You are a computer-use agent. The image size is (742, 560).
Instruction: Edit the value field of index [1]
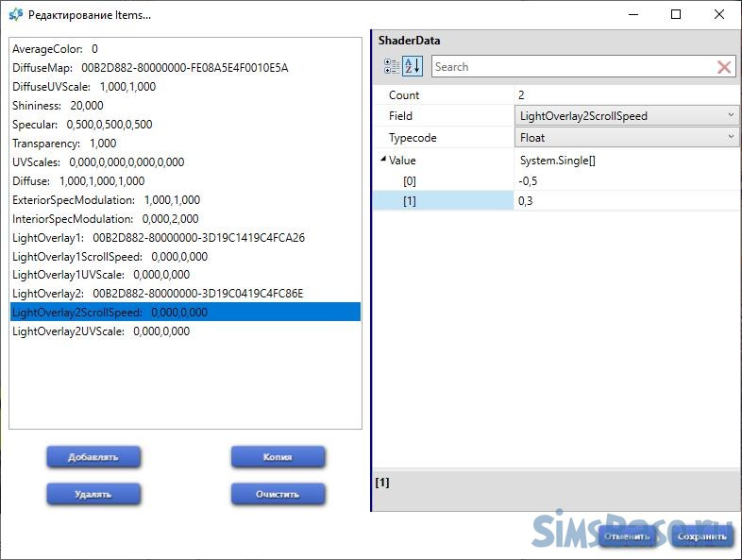(x=623, y=201)
